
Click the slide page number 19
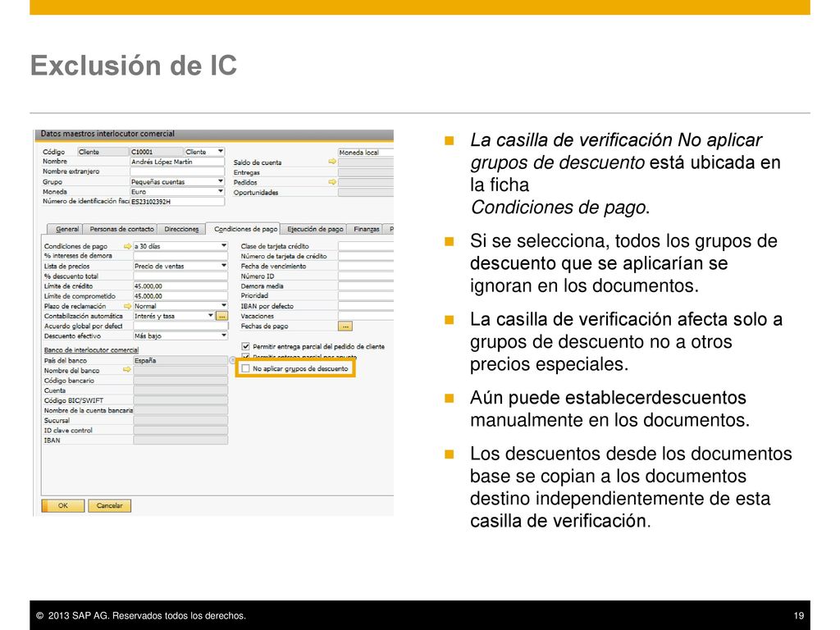(799, 615)
